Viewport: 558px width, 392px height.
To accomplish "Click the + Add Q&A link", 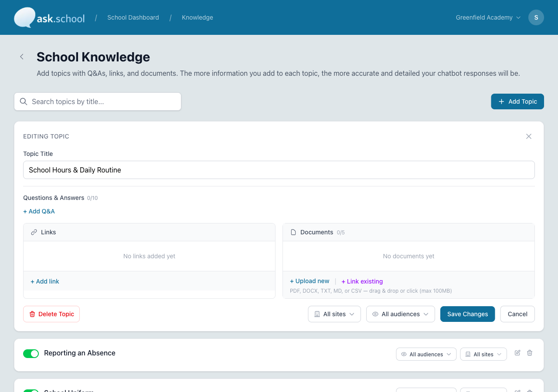I will pos(39,211).
